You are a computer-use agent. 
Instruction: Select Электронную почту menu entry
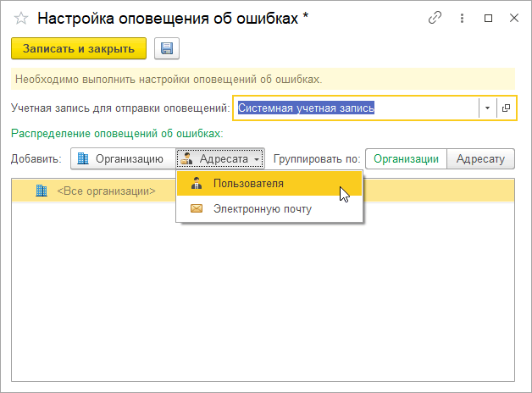click(x=262, y=208)
